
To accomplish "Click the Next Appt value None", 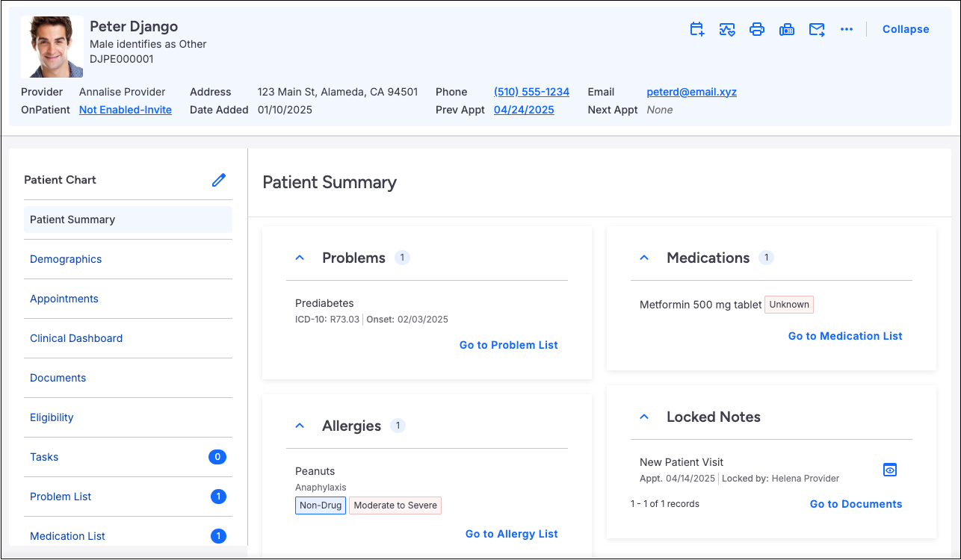I will pos(660,110).
